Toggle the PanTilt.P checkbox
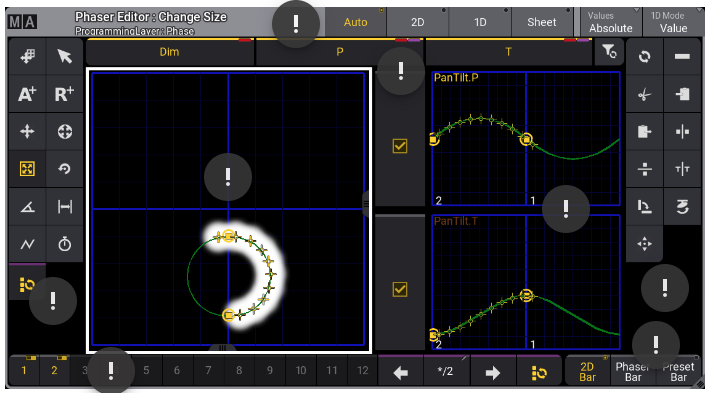The width and height of the screenshot is (711, 393). point(400,146)
